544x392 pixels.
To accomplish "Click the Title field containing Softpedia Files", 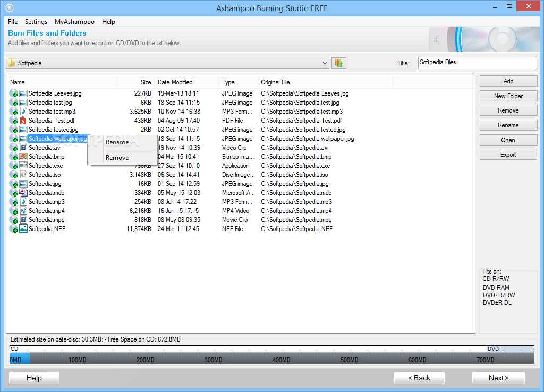I will click(x=478, y=63).
